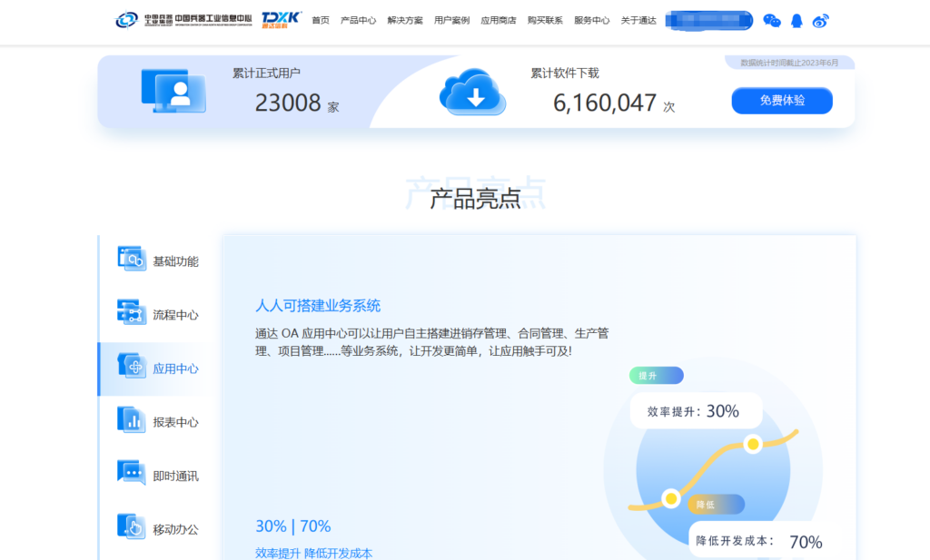
Task: Click the 移动办公 sidebar icon
Action: point(132,526)
